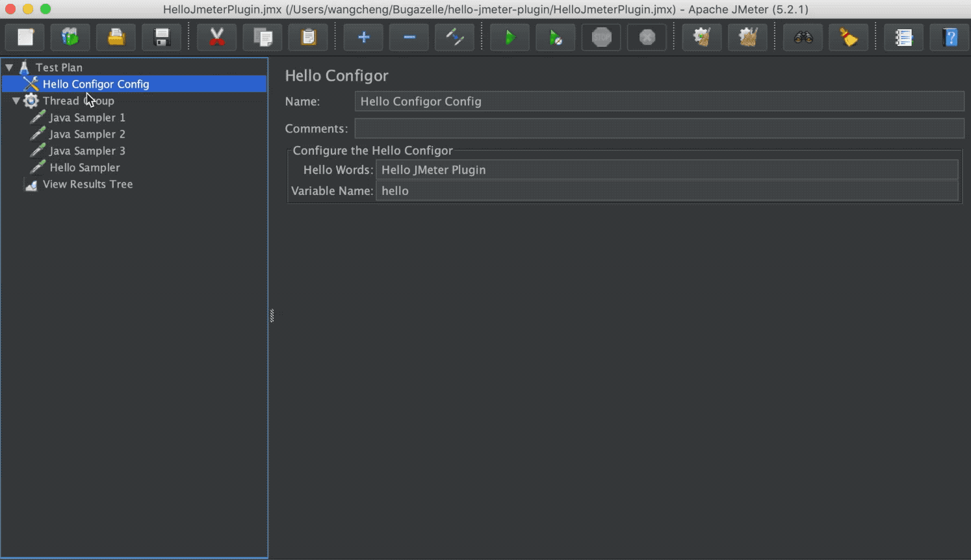Click the New test plan icon
Viewport: 971px width, 560px height.
[25, 37]
